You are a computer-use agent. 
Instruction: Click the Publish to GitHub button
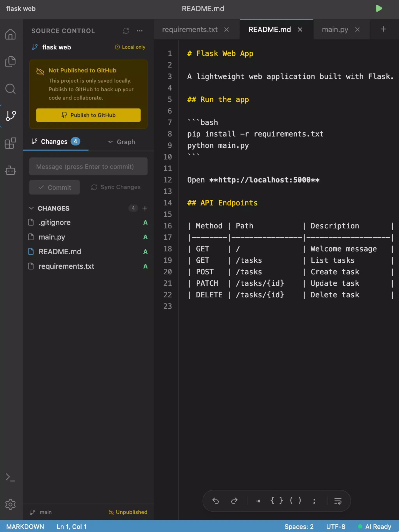pyautogui.click(x=88, y=115)
